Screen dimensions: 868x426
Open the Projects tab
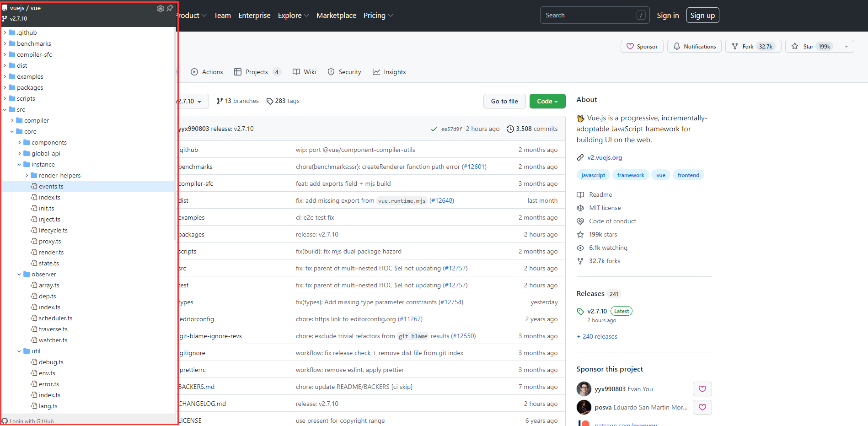(x=257, y=72)
